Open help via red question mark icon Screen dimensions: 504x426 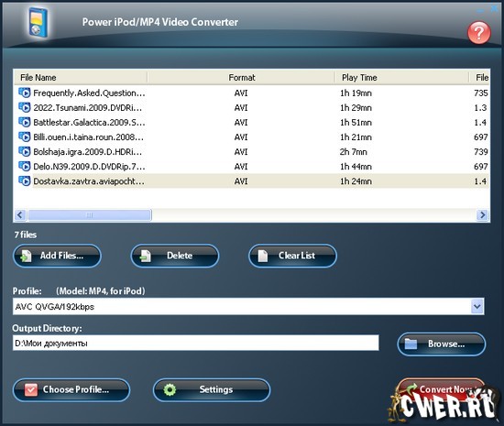[x=479, y=32]
